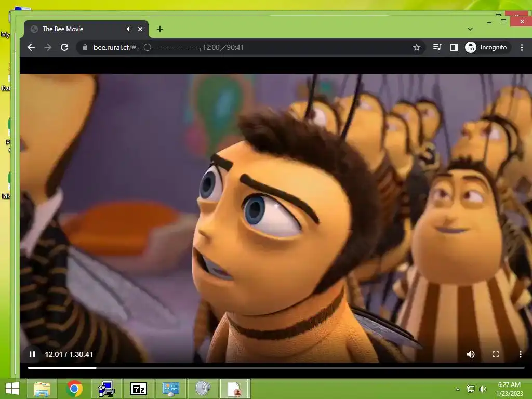532x399 pixels.
Task: Open system volume tray icon
Action: (483, 389)
